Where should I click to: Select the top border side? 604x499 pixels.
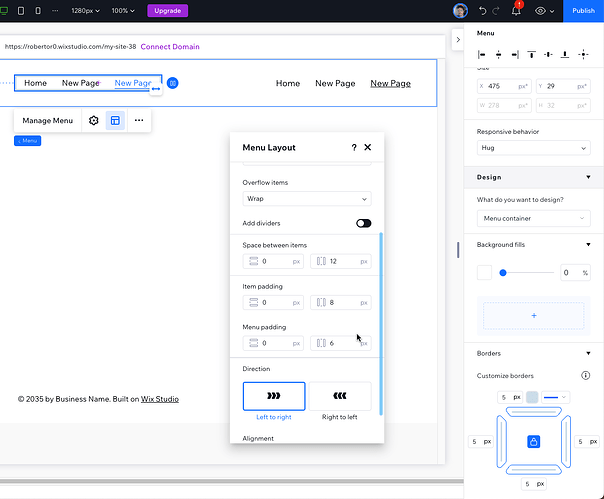(534, 412)
